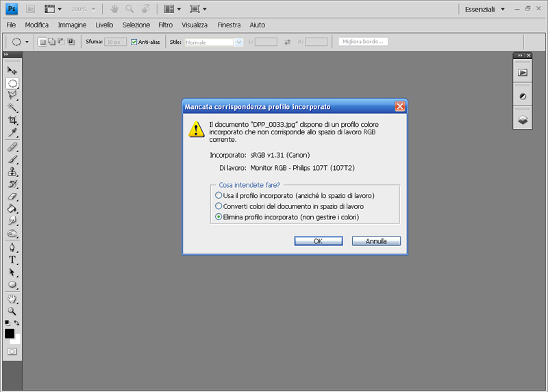Select the Smudge tool
This screenshot has width=548, height=392.
(12, 221)
